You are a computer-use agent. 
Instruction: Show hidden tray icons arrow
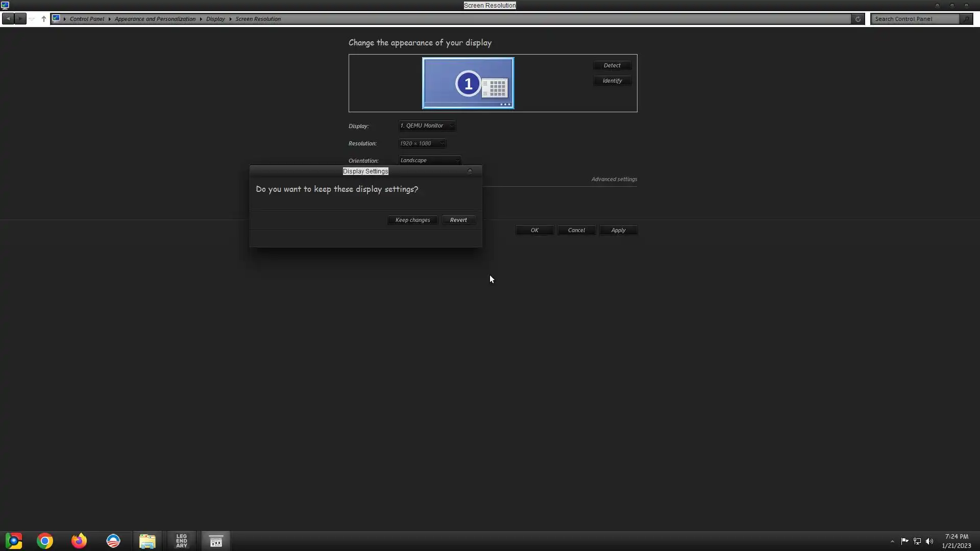pyautogui.click(x=892, y=541)
